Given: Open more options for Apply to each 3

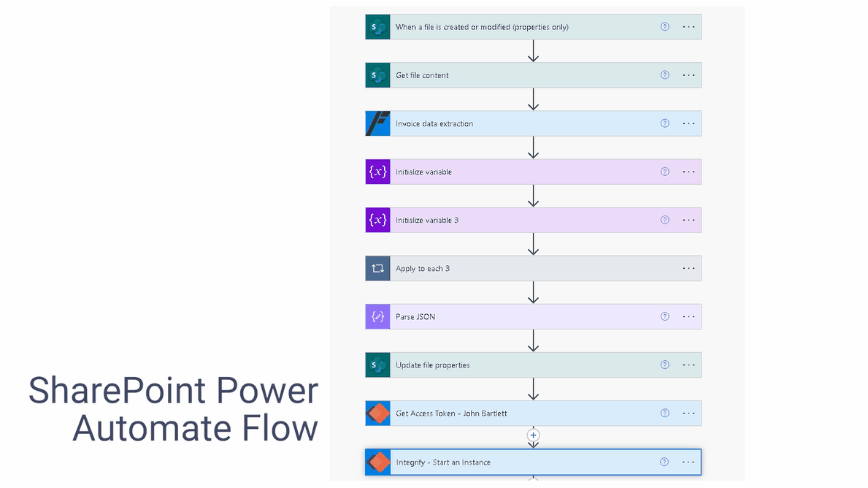Looking at the screenshot, I should [x=688, y=268].
